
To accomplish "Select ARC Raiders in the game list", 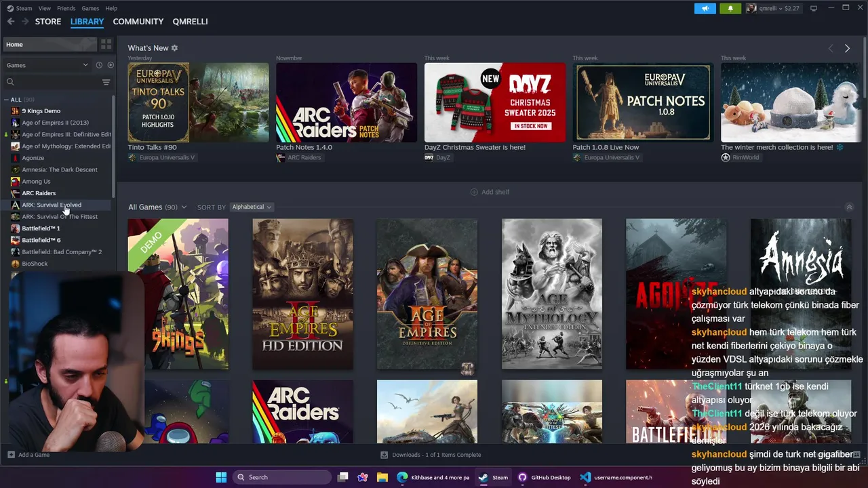I will click(x=39, y=193).
